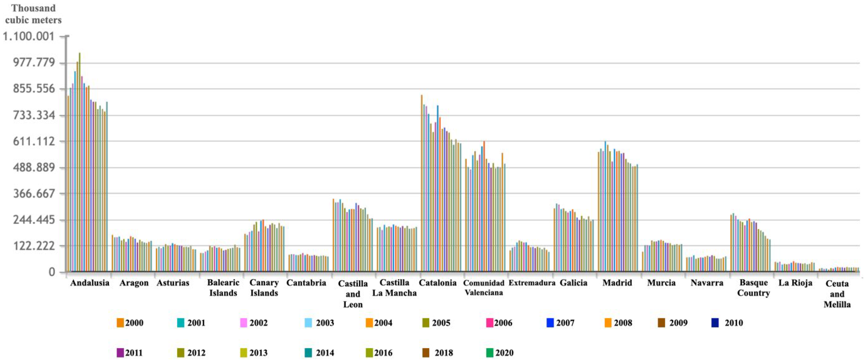Click the 2016 legend label text
Screen dimensions: 868x361
coord(383,353)
